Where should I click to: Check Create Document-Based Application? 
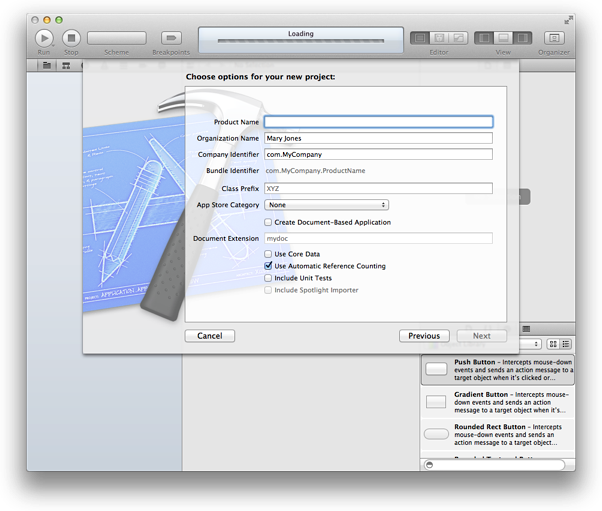click(268, 222)
